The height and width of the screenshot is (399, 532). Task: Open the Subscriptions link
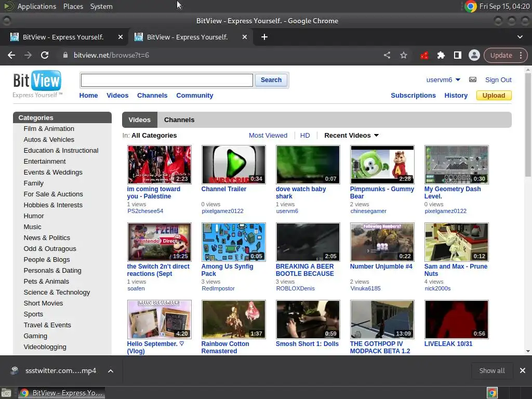413,96
